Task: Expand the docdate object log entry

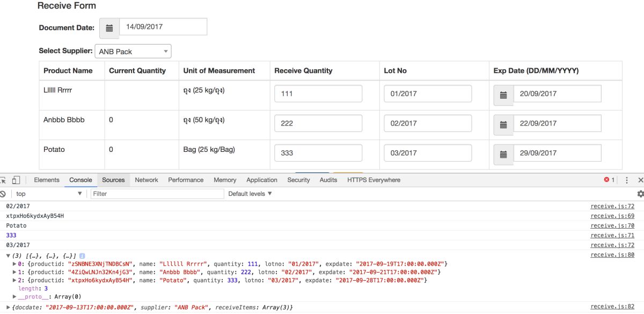Action: point(8,307)
